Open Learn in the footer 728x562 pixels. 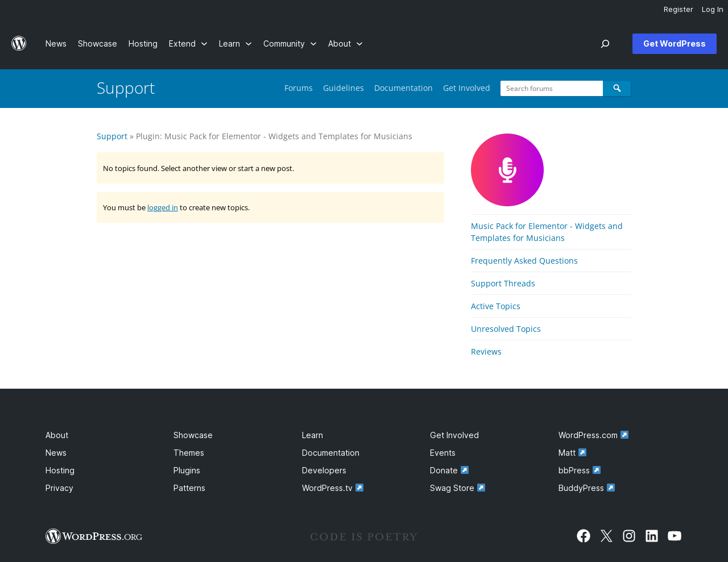coord(312,435)
